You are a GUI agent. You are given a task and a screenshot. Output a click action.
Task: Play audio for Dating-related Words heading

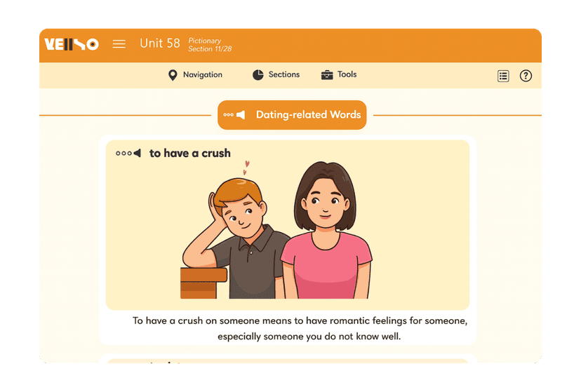coord(234,115)
